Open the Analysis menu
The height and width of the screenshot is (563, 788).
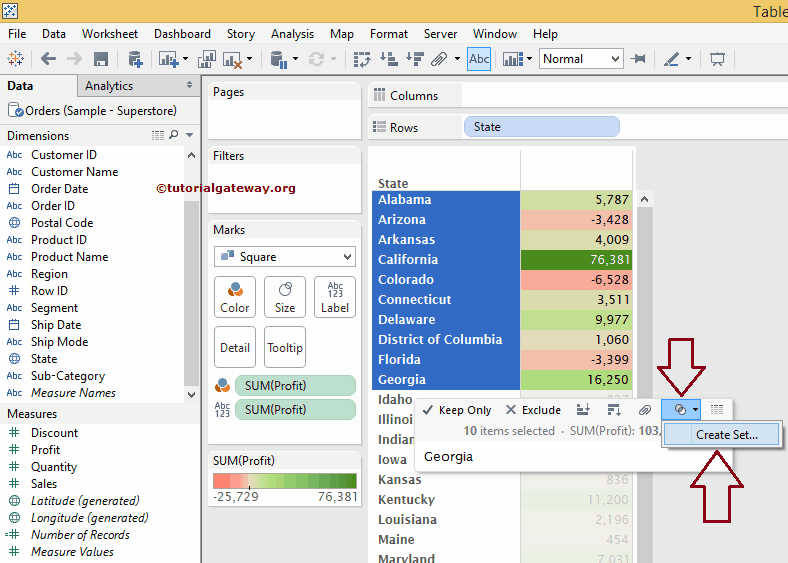292,34
